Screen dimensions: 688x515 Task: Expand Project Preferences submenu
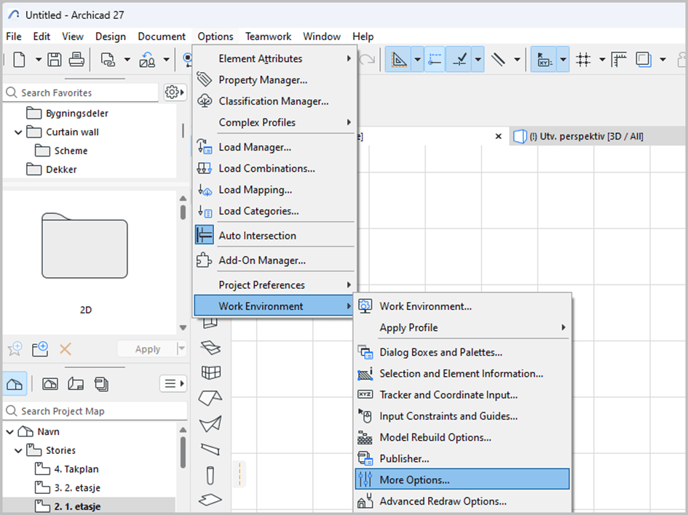[275, 285]
